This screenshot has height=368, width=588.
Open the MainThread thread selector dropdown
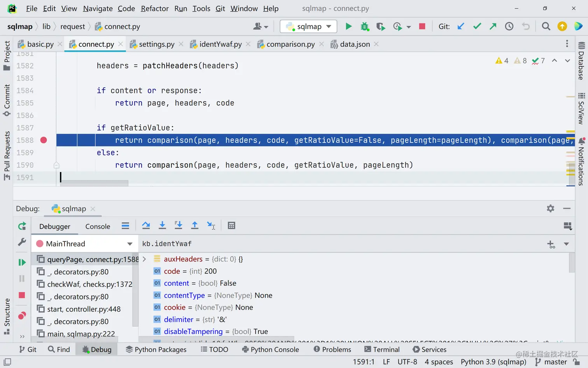[x=84, y=244]
